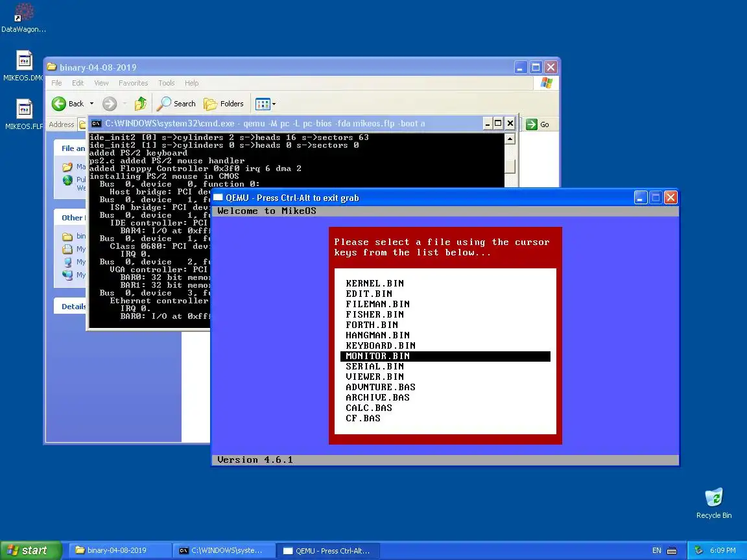The height and width of the screenshot is (560, 747).
Task: Open the Help menu in Explorer
Action: [191, 83]
